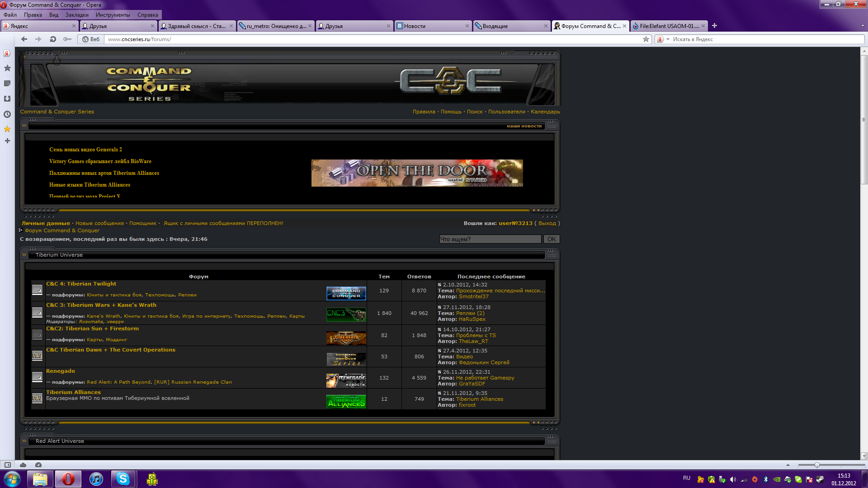Open the Файл menu
868x488 pixels.
coord(10,15)
